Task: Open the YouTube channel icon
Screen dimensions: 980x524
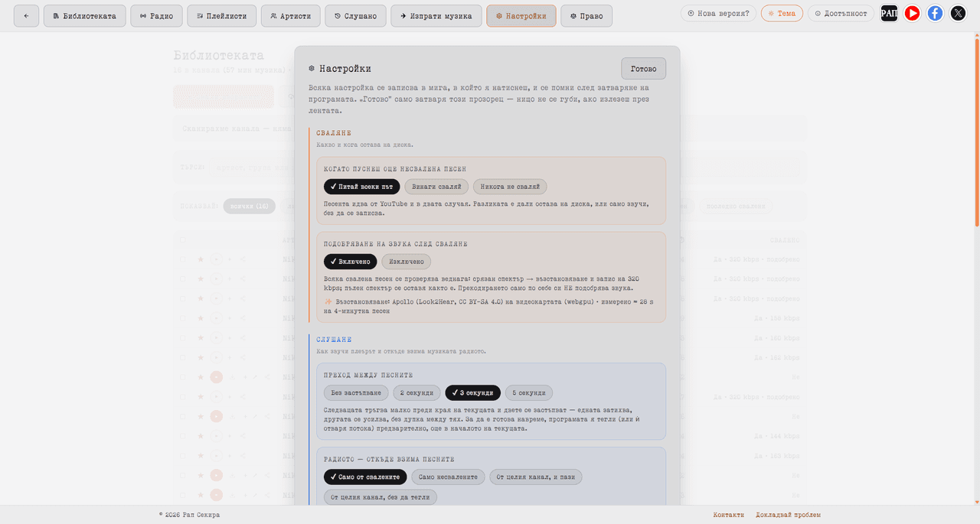Action: coord(912,13)
